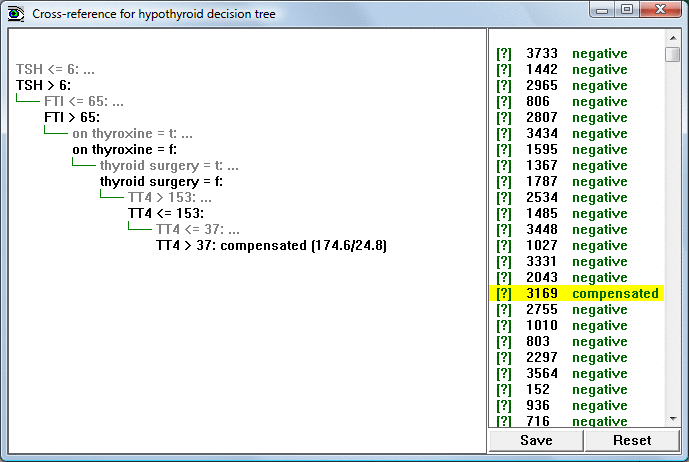Select the 'TT4 > 37: compensated' leaf

point(271,245)
